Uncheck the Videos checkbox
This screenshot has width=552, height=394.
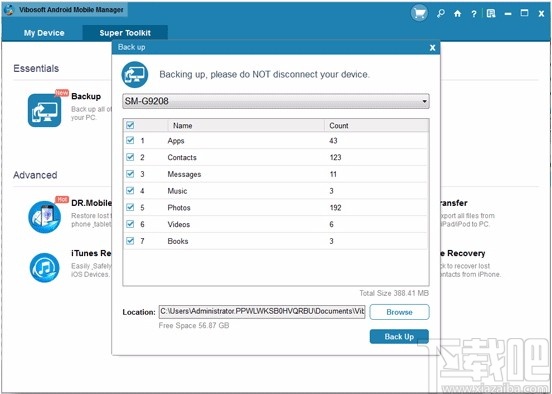[x=130, y=224]
